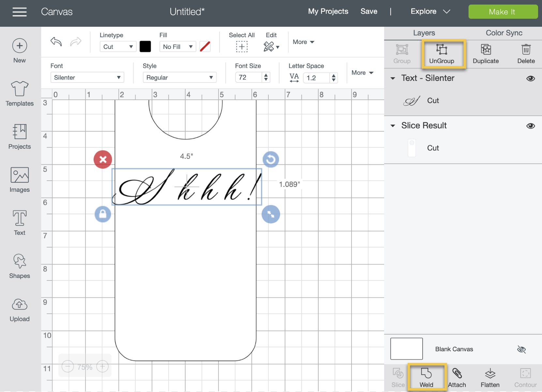Toggle visibility of Slice Result layer

click(531, 126)
